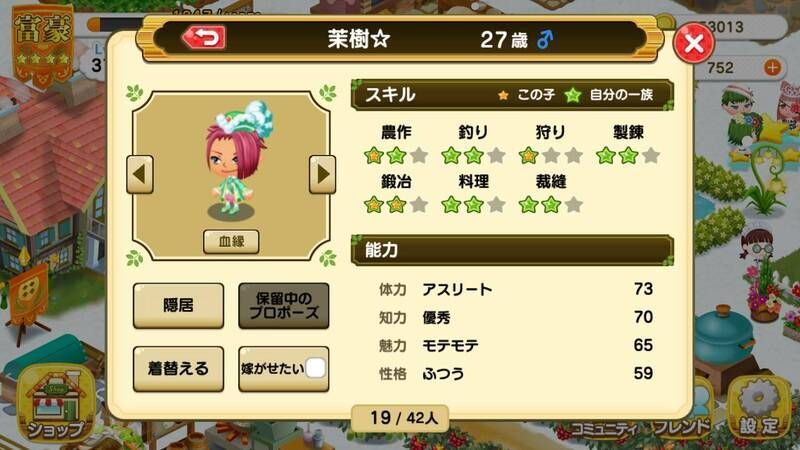800x450 pixels.
Task: Open the 血縁 bloodline button
Action: pyautogui.click(x=231, y=241)
